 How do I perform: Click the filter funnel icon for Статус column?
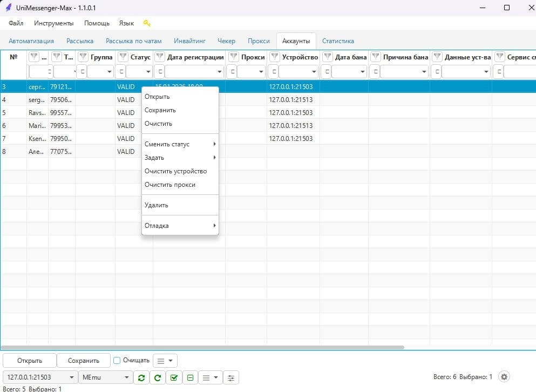pos(123,57)
